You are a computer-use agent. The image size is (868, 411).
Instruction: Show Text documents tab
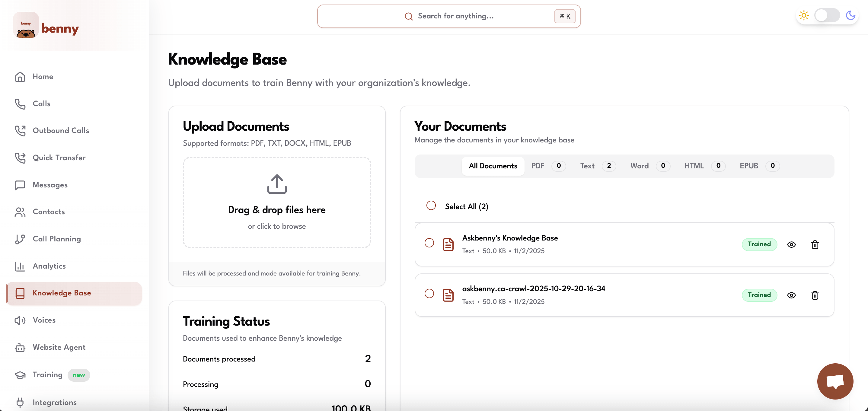coord(598,166)
